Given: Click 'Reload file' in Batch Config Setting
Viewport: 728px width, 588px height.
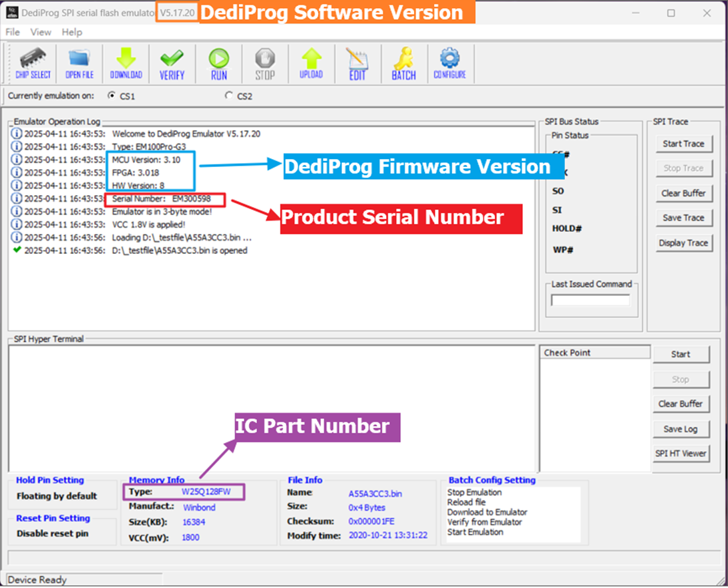Looking at the screenshot, I should point(466,502).
